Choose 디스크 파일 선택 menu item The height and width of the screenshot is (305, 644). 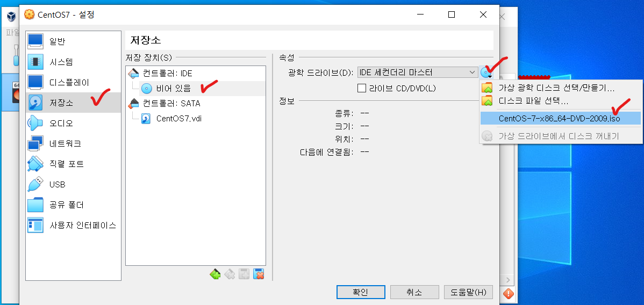tap(561, 100)
